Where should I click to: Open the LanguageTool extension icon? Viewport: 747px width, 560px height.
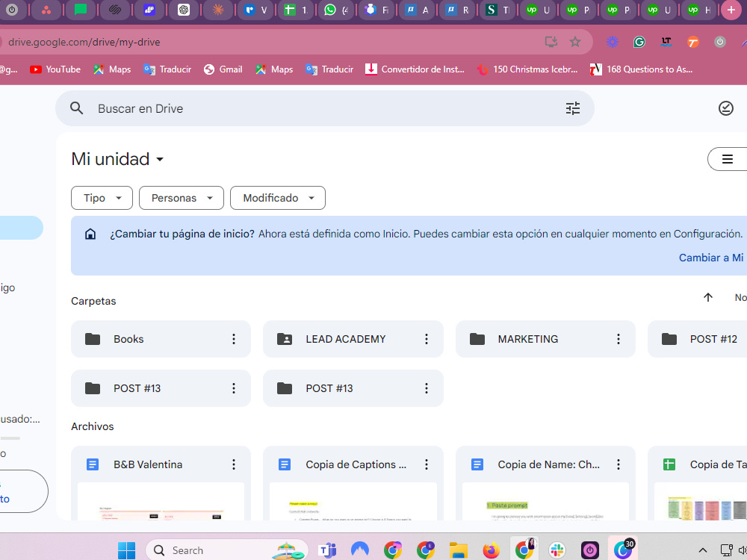tap(666, 42)
